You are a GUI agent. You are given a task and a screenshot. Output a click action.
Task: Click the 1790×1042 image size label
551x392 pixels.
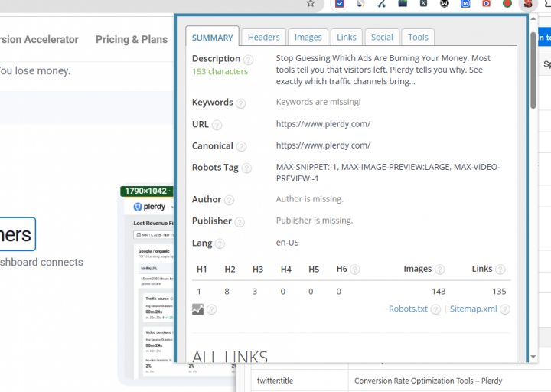click(x=147, y=191)
